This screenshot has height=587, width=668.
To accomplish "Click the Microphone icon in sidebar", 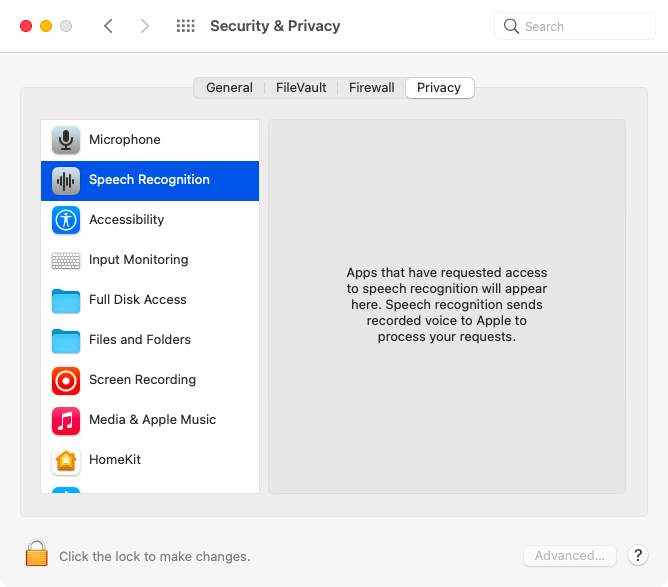I will click(66, 140).
